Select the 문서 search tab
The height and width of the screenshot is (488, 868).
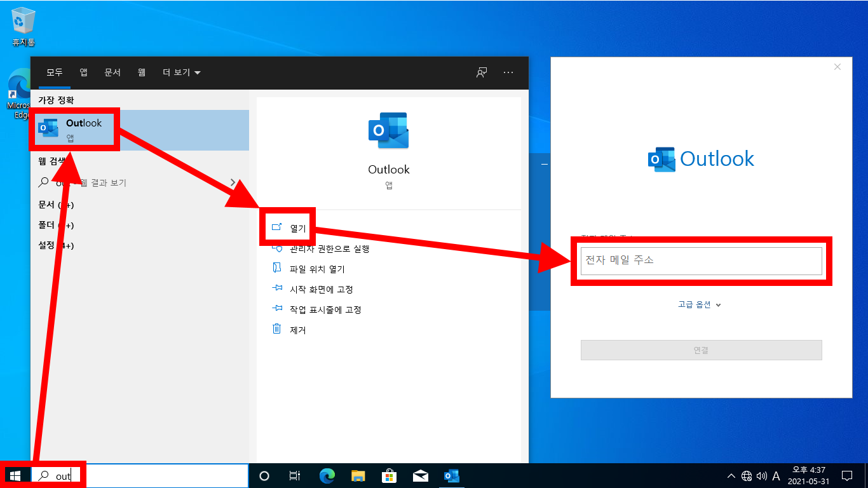pos(112,72)
